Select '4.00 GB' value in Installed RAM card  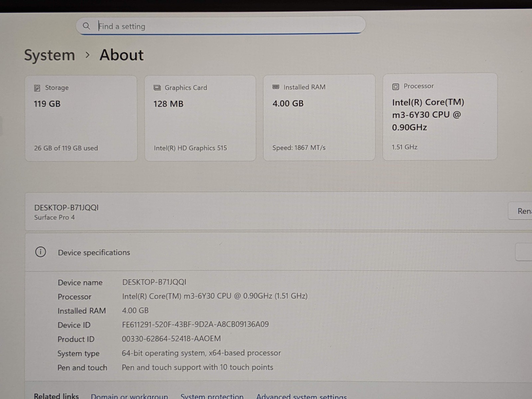point(288,103)
